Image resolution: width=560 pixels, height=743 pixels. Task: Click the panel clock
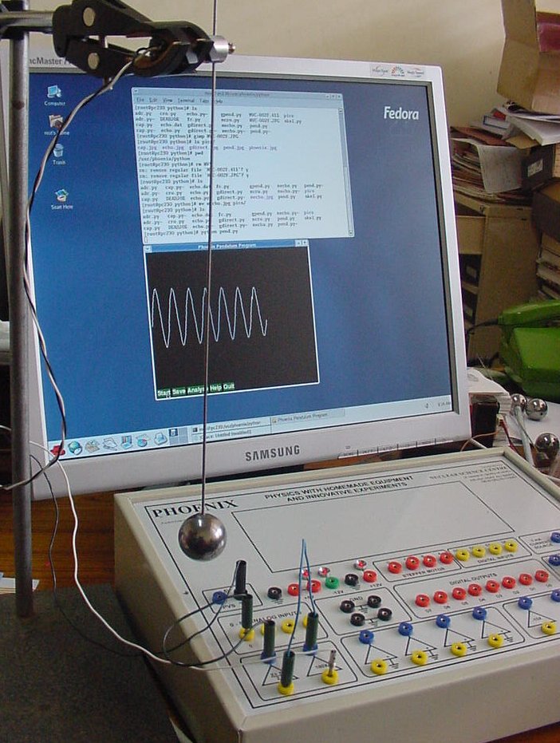click(443, 404)
